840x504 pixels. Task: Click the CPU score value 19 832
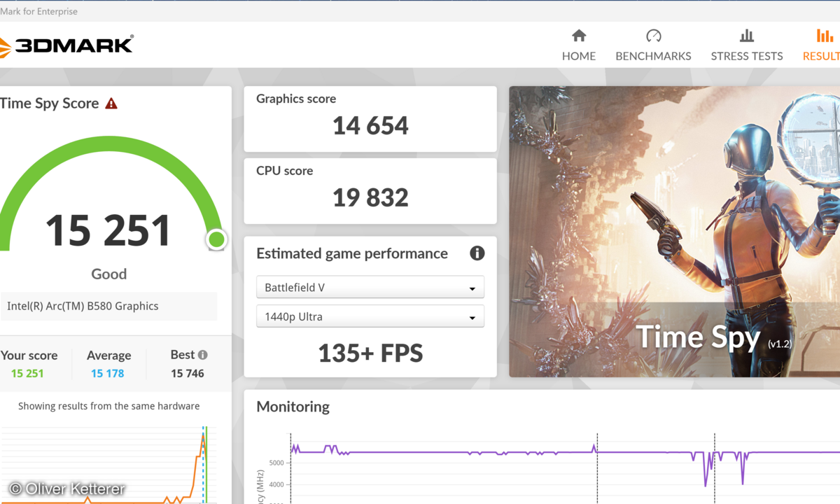(370, 197)
